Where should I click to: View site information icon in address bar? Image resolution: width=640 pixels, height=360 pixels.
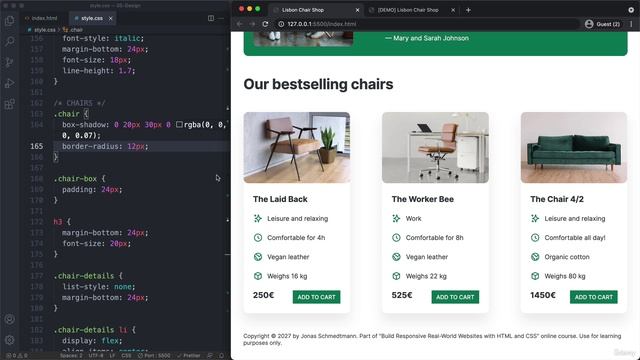(281, 24)
